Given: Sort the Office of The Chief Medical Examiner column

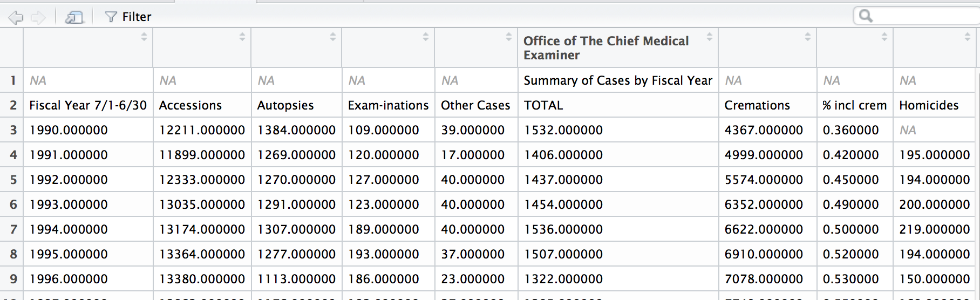Looking at the screenshot, I should 709,37.
